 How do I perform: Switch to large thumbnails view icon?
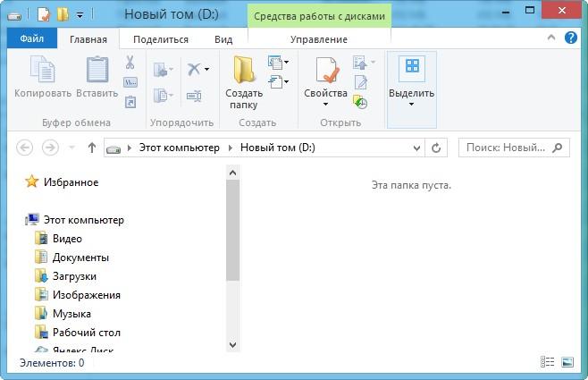567,362
